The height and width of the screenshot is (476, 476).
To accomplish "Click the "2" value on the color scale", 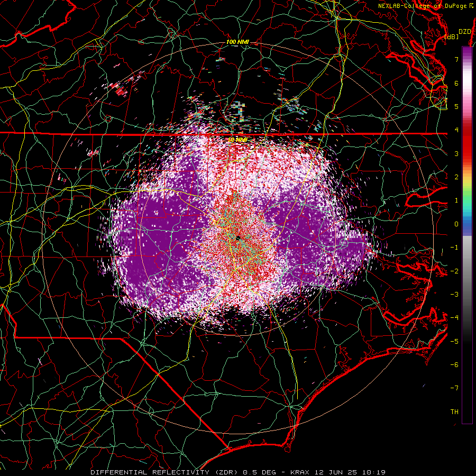I will click(x=456, y=177).
